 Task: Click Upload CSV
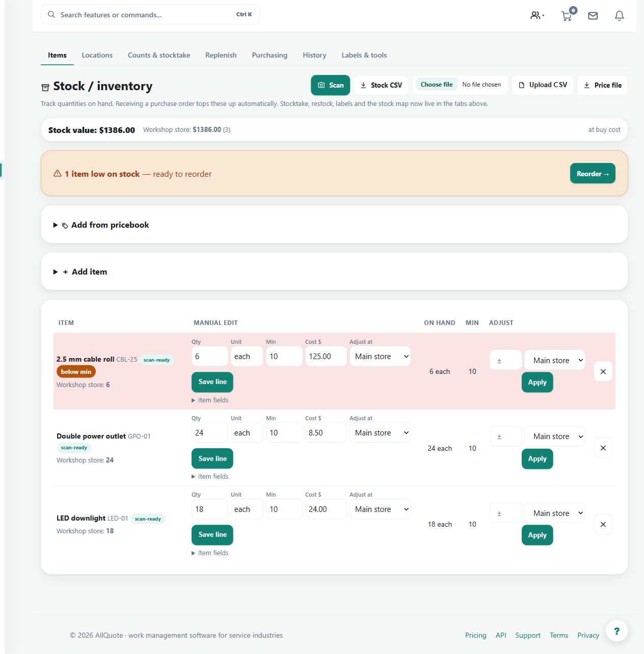(543, 85)
